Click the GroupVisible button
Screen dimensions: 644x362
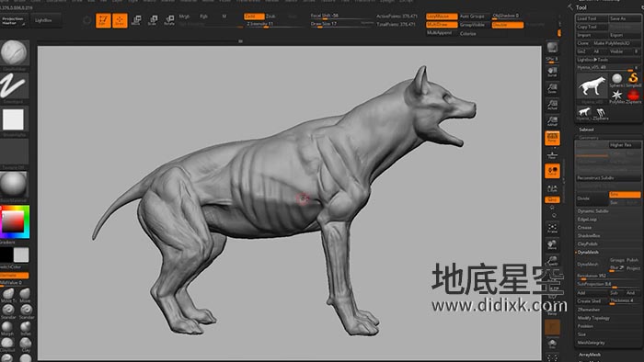tap(475, 25)
